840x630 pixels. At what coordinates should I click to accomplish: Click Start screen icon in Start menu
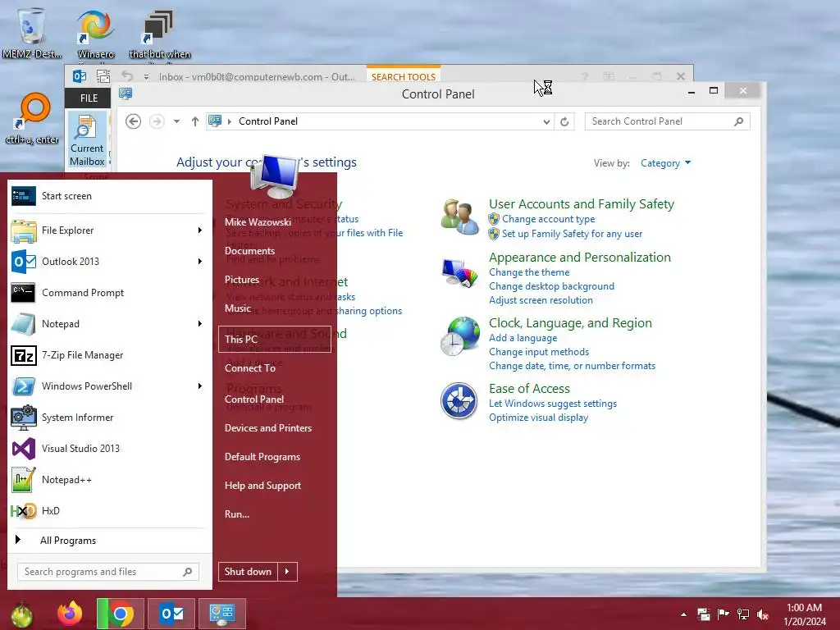coord(24,196)
